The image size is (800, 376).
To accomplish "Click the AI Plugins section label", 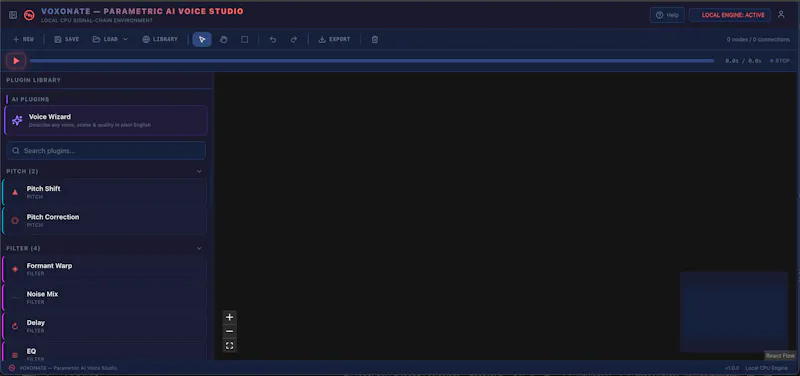I will click(x=31, y=99).
